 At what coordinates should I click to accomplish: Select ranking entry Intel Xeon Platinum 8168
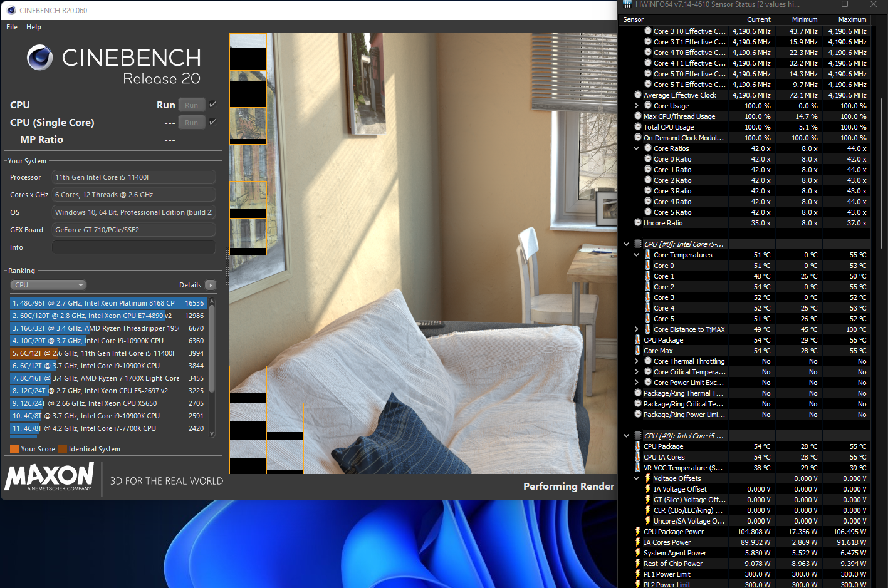[x=108, y=303]
